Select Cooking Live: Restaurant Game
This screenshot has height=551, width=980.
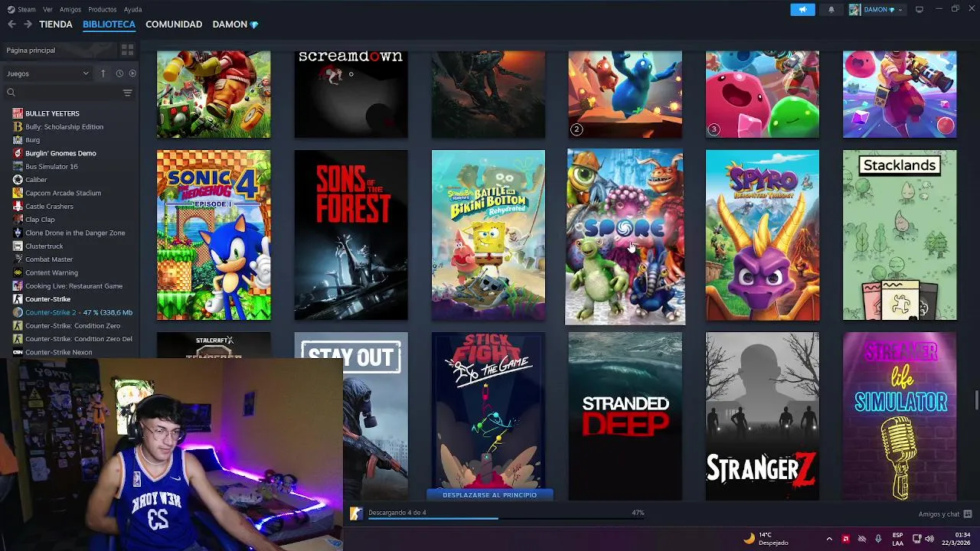tap(73, 285)
